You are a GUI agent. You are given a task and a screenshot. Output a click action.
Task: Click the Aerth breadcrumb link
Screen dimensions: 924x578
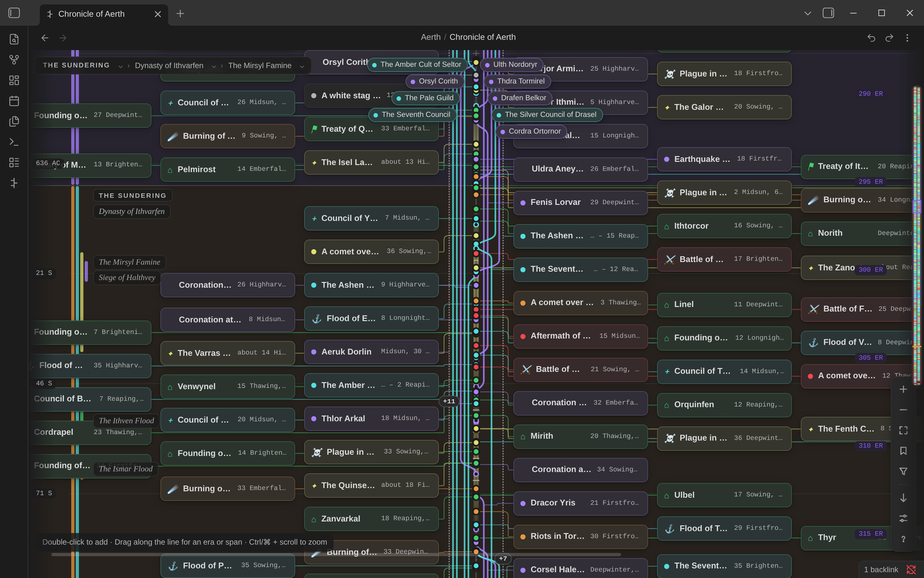(430, 37)
